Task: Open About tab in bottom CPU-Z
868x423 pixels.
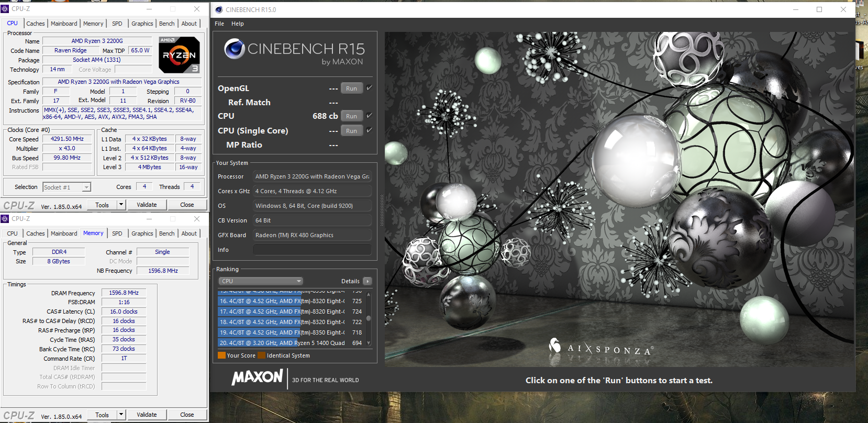Action: click(189, 233)
